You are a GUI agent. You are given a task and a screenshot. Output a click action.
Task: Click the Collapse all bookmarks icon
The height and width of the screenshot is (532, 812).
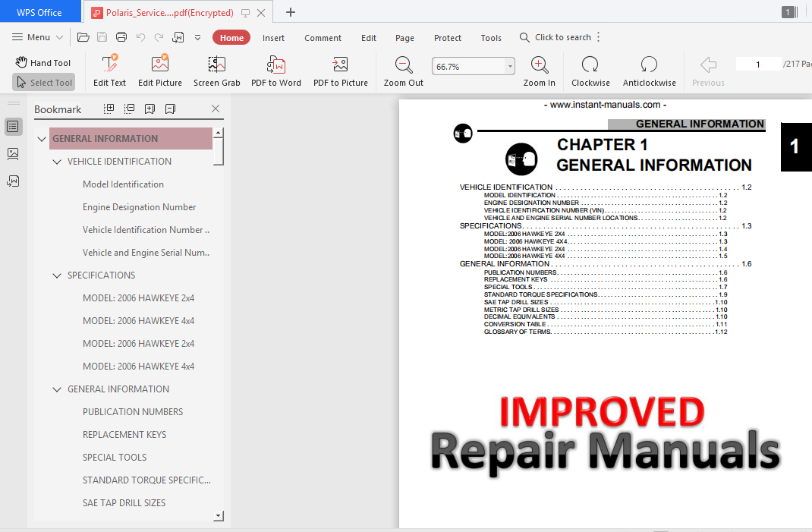tap(130, 109)
